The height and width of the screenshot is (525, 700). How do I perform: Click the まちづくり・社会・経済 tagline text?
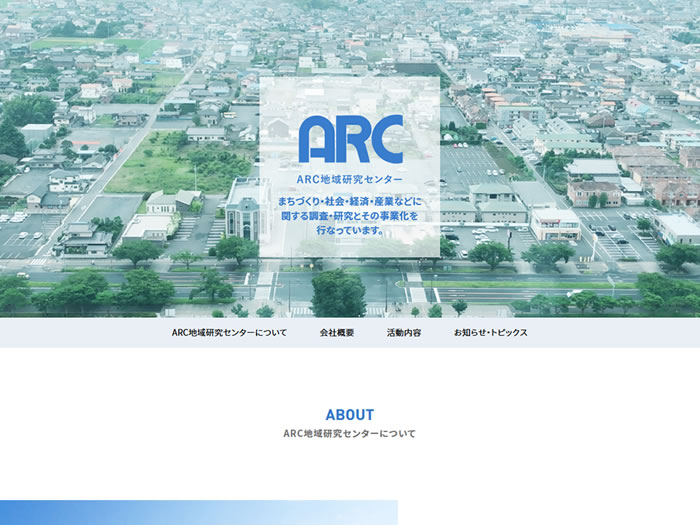coord(350,216)
